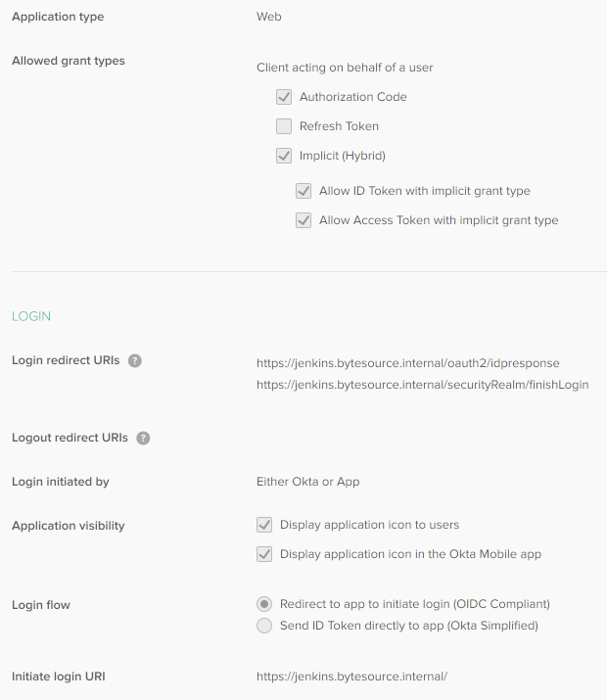Toggle the Authorization Code checkbox
This screenshot has height=700, width=607.
pos(284,97)
